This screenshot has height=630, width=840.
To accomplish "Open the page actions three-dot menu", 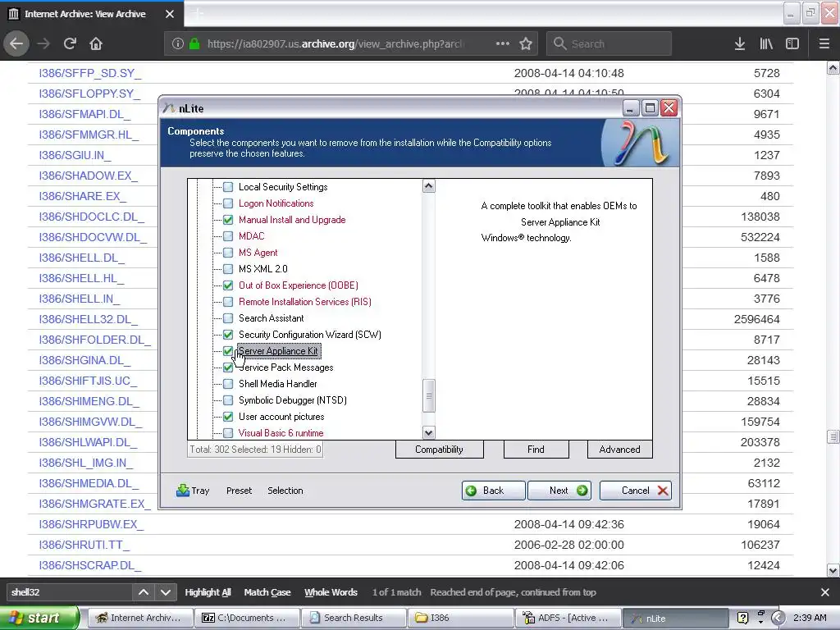I will pyautogui.click(x=503, y=43).
